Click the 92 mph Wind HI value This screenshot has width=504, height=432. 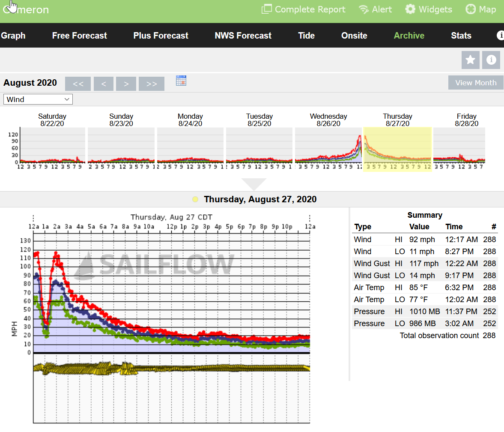click(422, 240)
